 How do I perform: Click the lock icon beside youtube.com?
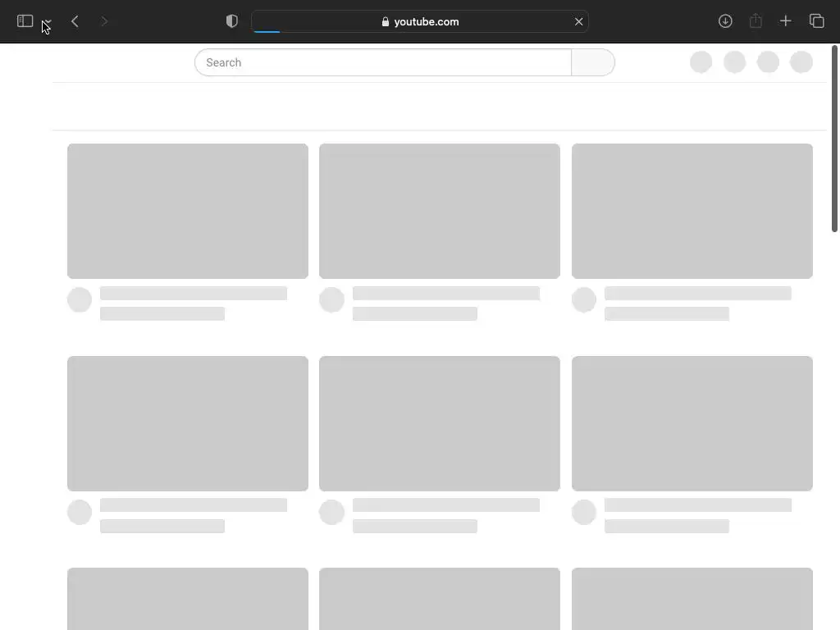(x=386, y=22)
